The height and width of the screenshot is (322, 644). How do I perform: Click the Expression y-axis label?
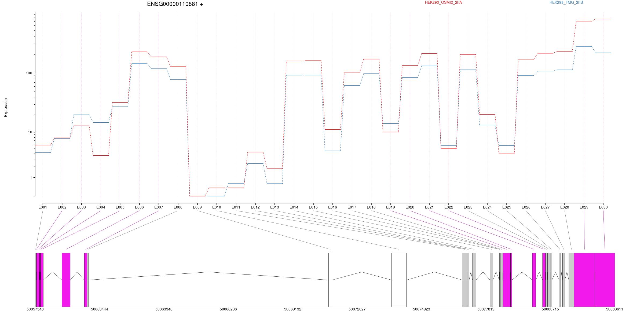click(6, 107)
